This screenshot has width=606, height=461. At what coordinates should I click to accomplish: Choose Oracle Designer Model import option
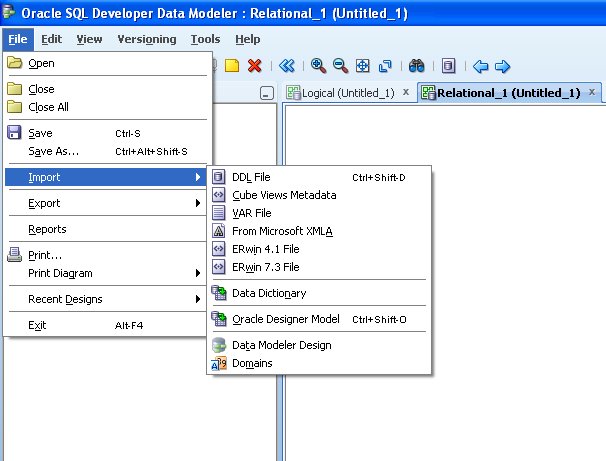(319, 319)
